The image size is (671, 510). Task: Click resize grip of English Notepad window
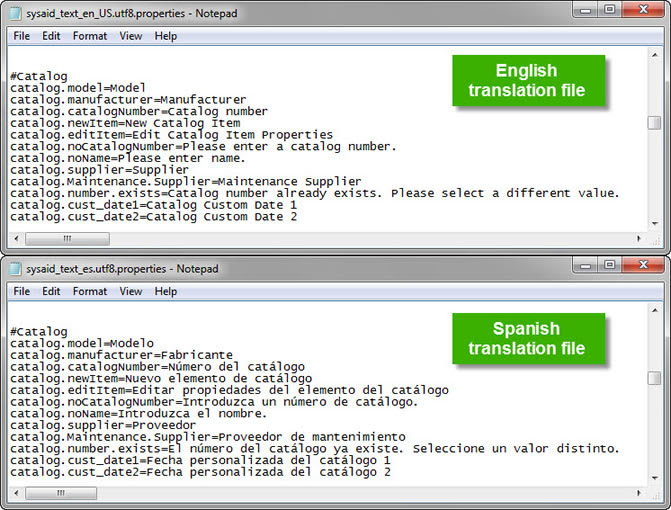(656, 240)
